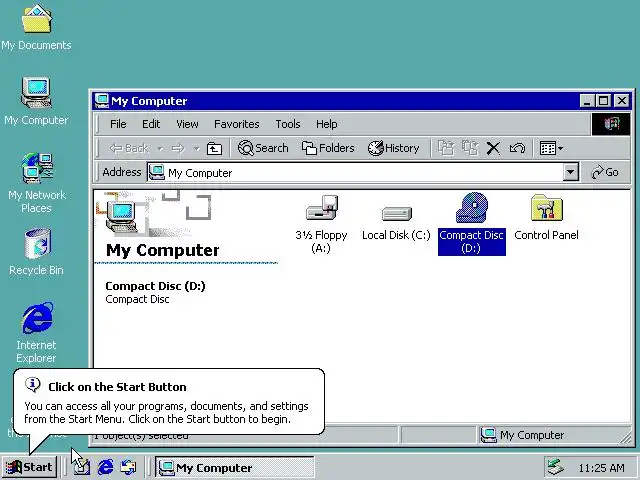Click the My Computer taskbar button

pyautogui.click(x=234, y=468)
